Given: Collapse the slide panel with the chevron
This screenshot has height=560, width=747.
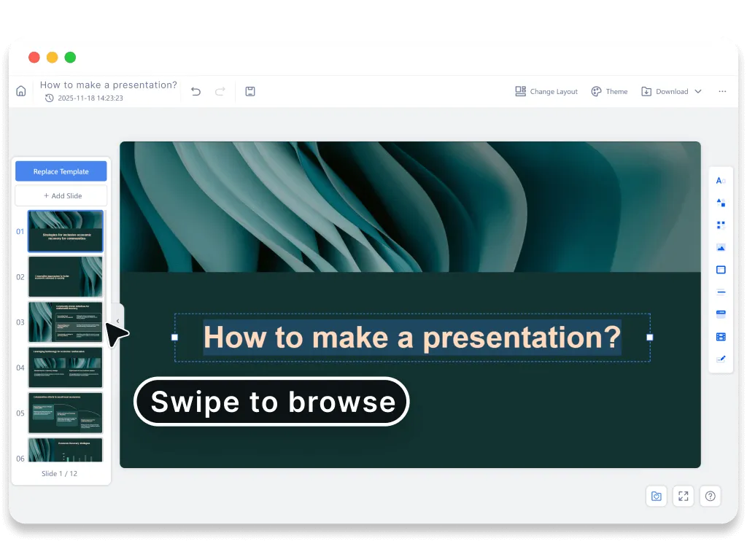Looking at the screenshot, I should pyautogui.click(x=117, y=320).
